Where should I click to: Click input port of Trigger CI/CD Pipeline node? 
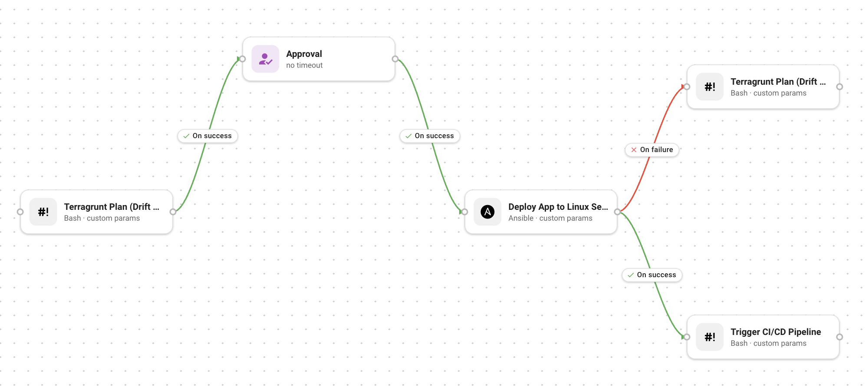687,337
